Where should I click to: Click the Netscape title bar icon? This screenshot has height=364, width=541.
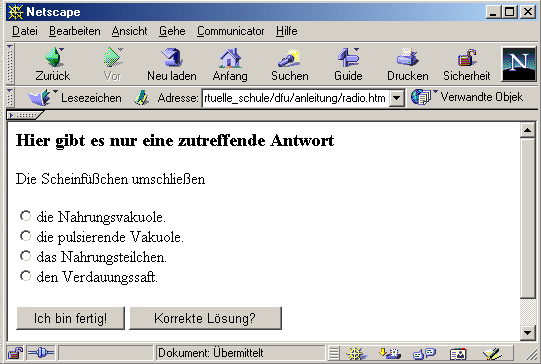(16, 12)
